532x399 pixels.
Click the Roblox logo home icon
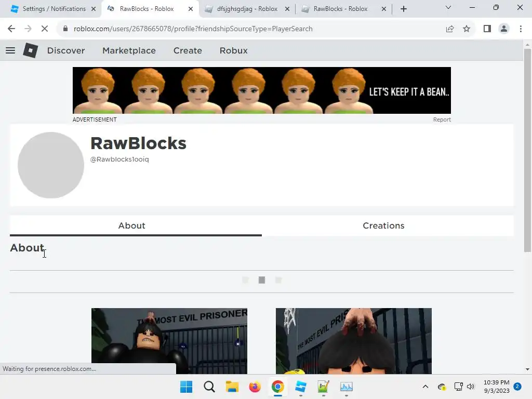point(30,50)
